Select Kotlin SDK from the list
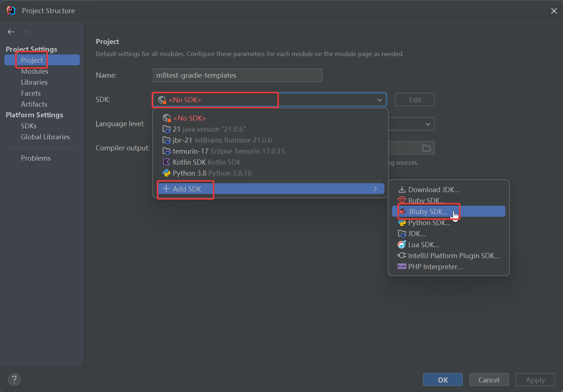This screenshot has width=563, height=392. (x=206, y=162)
